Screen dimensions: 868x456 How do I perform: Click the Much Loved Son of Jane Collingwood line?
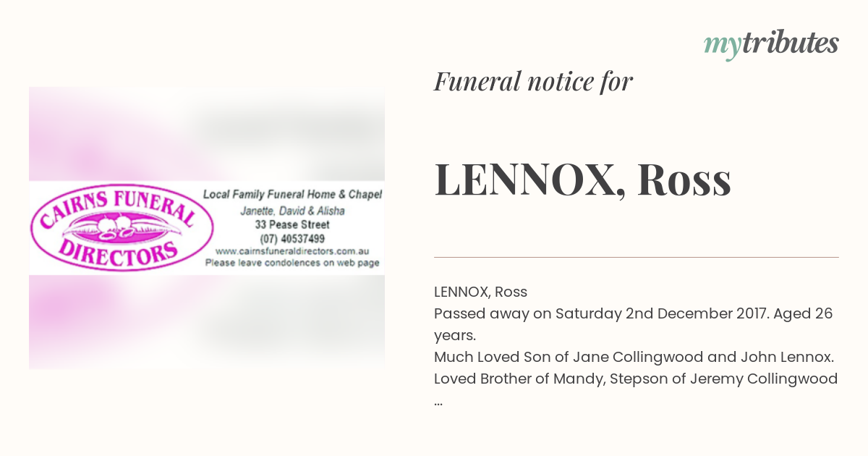pyautogui.click(x=635, y=358)
